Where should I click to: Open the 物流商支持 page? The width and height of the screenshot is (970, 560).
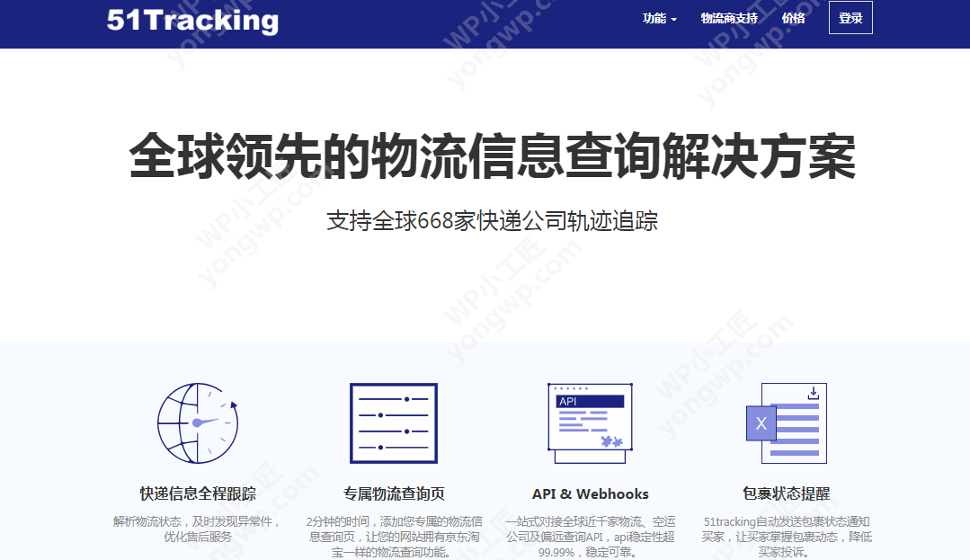pyautogui.click(x=729, y=18)
